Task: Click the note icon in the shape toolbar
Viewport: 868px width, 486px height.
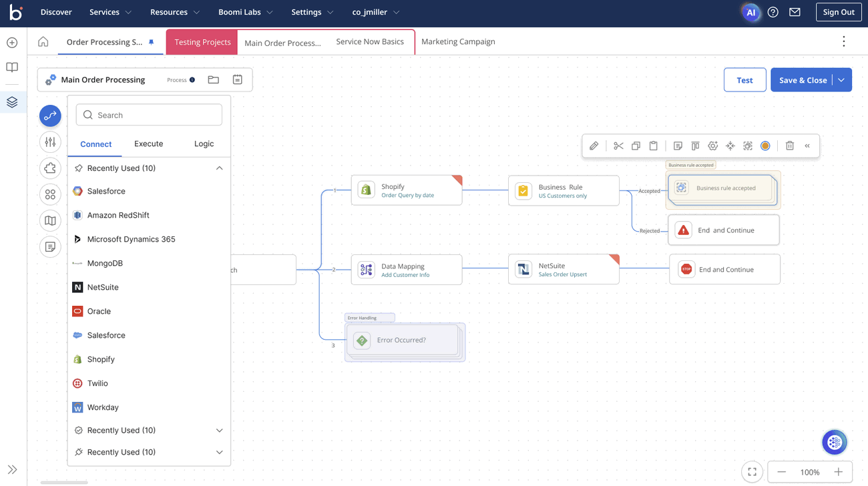Action: point(678,146)
